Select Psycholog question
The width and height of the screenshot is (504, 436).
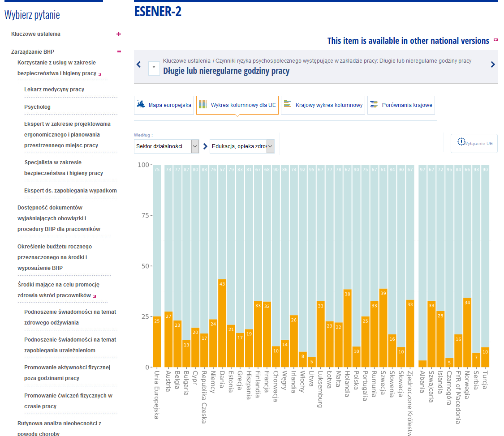coord(37,107)
